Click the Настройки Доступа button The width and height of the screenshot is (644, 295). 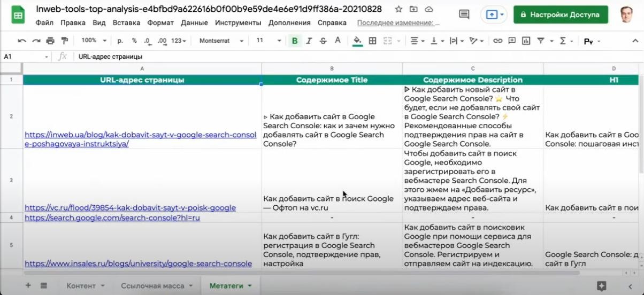coord(561,14)
